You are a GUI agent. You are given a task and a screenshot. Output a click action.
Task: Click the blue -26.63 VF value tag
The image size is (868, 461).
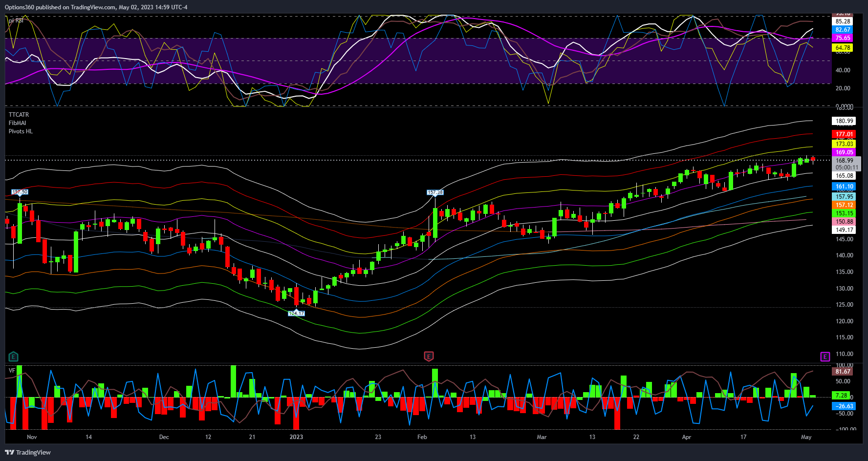pyautogui.click(x=844, y=406)
